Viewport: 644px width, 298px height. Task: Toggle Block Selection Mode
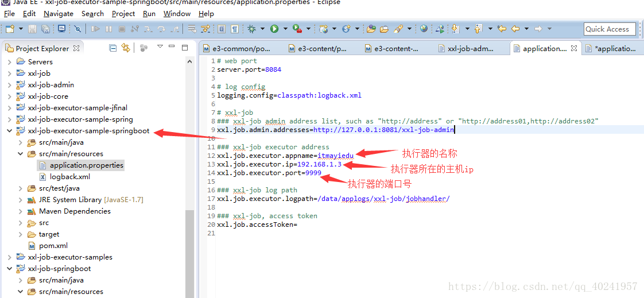[x=222, y=29]
